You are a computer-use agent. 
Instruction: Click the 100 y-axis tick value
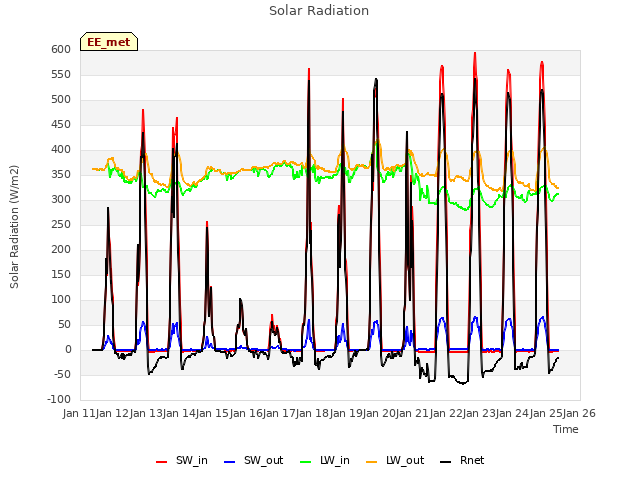(61, 300)
